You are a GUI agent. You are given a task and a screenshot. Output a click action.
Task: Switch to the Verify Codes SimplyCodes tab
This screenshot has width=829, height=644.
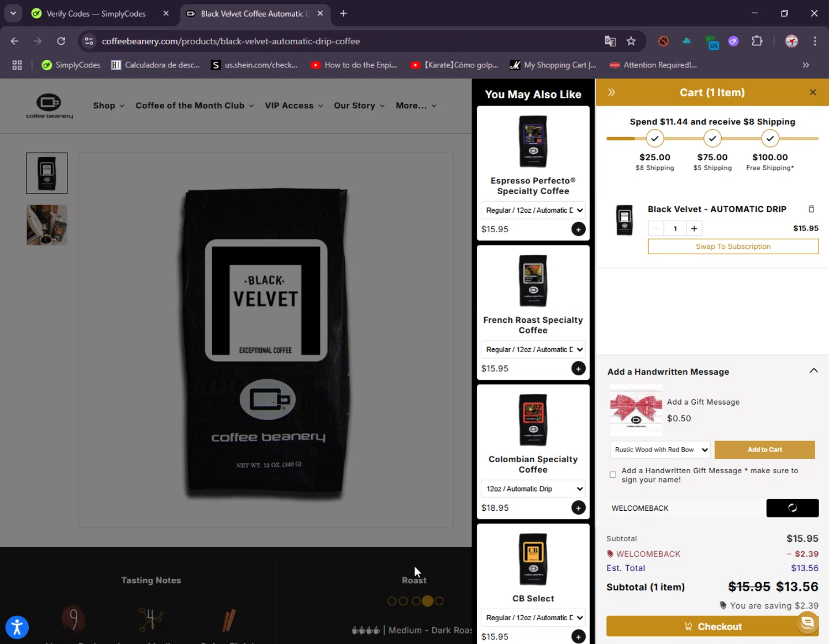click(96, 13)
